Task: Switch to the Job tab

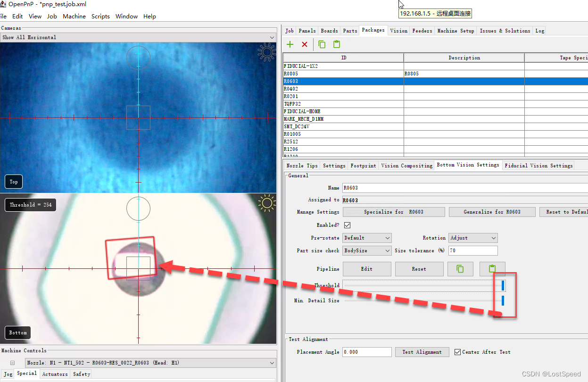Action: click(290, 31)
